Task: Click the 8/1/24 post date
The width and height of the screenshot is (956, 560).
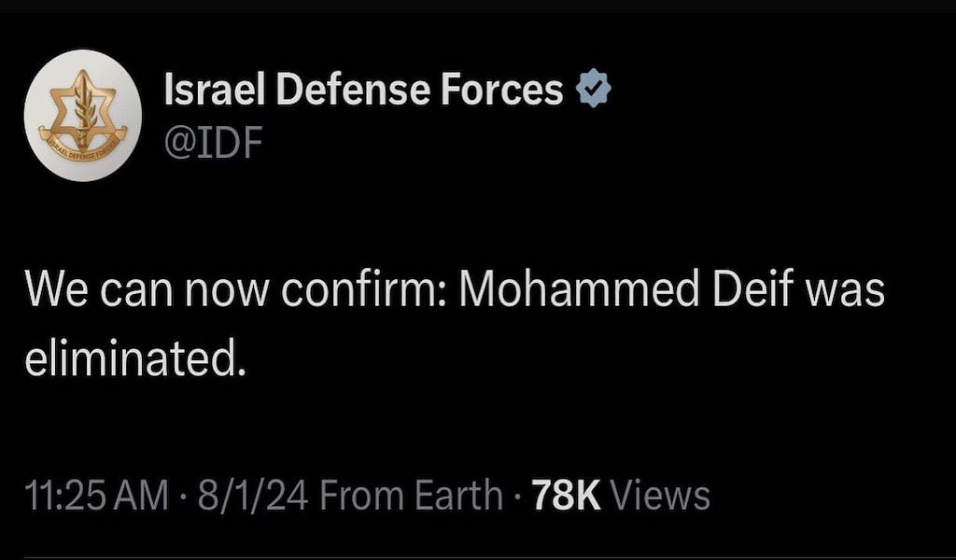Action: 252,496
